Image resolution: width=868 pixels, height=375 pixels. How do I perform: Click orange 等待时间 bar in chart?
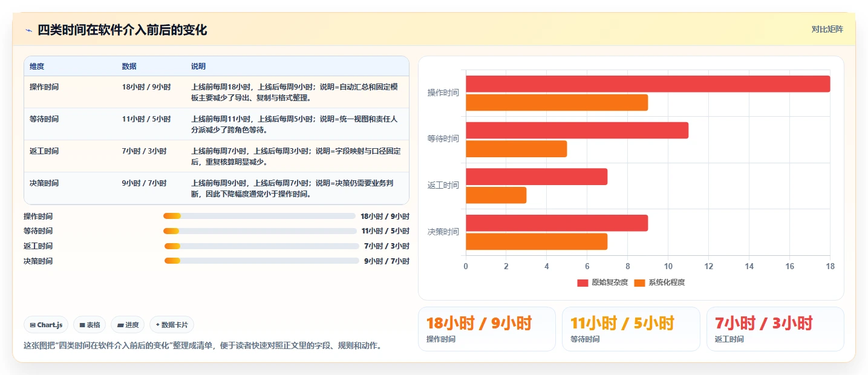pos(516,149)
